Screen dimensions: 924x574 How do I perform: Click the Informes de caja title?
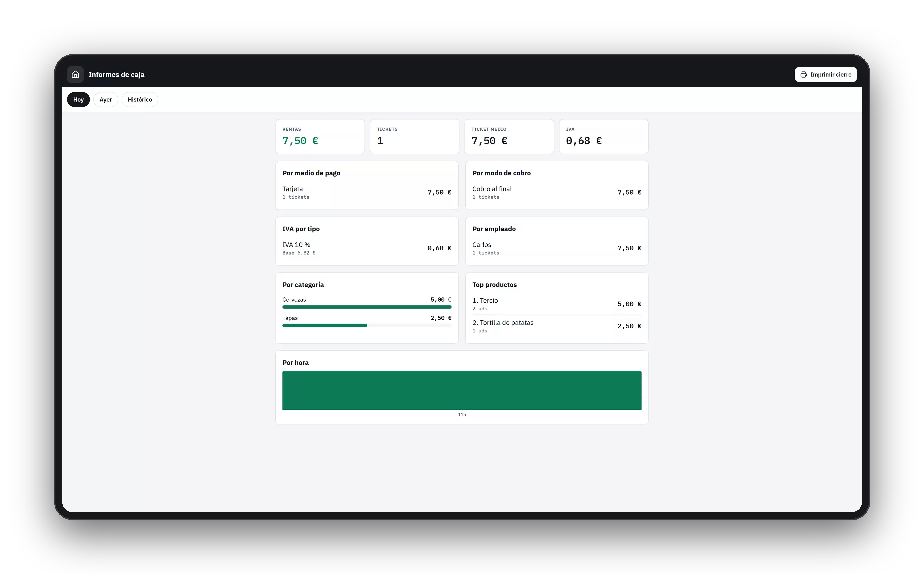[117, 74]
